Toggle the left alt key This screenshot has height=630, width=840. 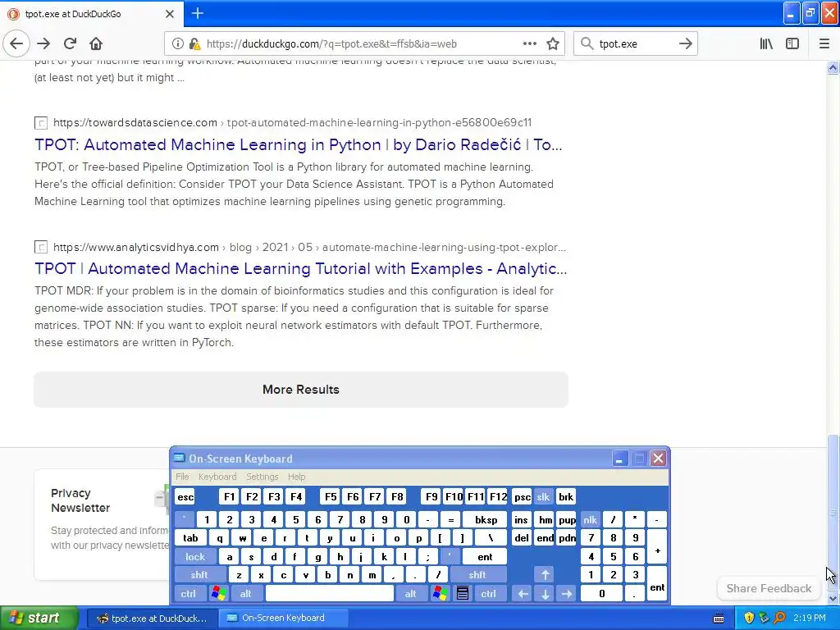pos(246,593)
